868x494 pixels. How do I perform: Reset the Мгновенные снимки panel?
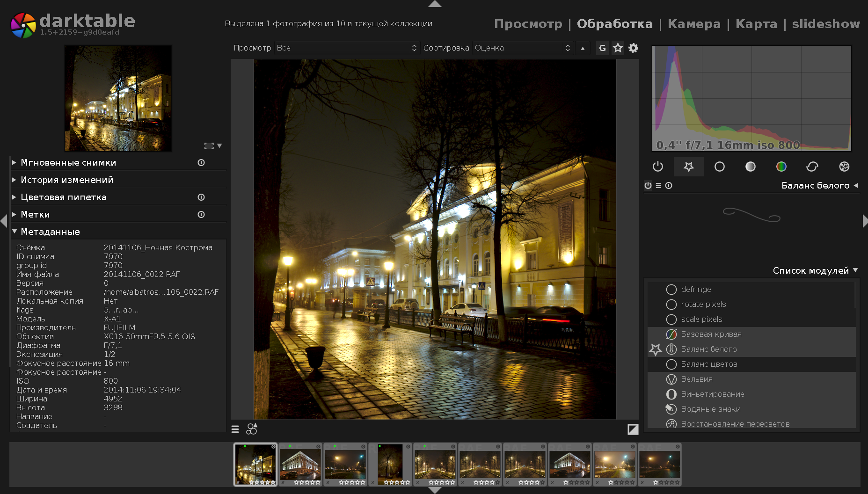[x=201, y=163]
